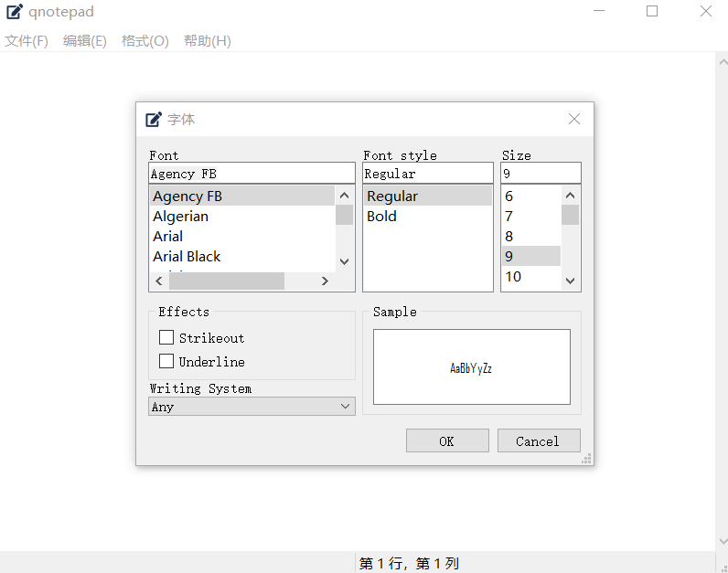Image resolution: width=728 pixels, height=573 pixels.
Task: Choose Bold font style
Action: coord(381,217)
